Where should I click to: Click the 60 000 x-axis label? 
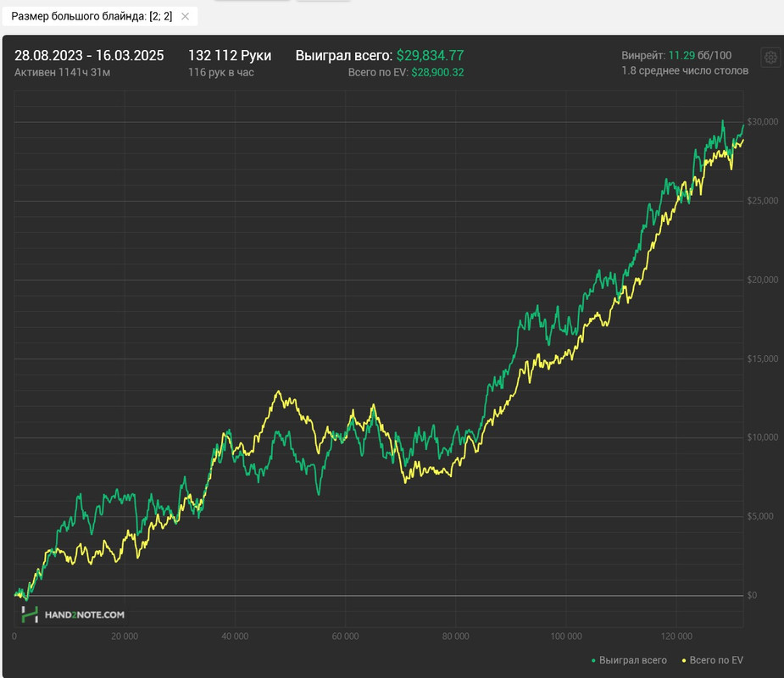click(346, 636)
